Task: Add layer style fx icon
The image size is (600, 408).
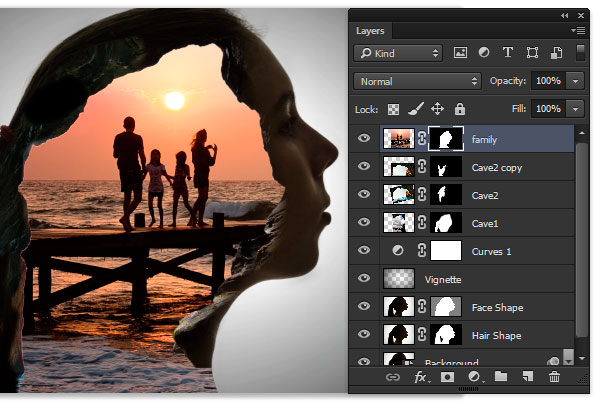Action: 421,377
